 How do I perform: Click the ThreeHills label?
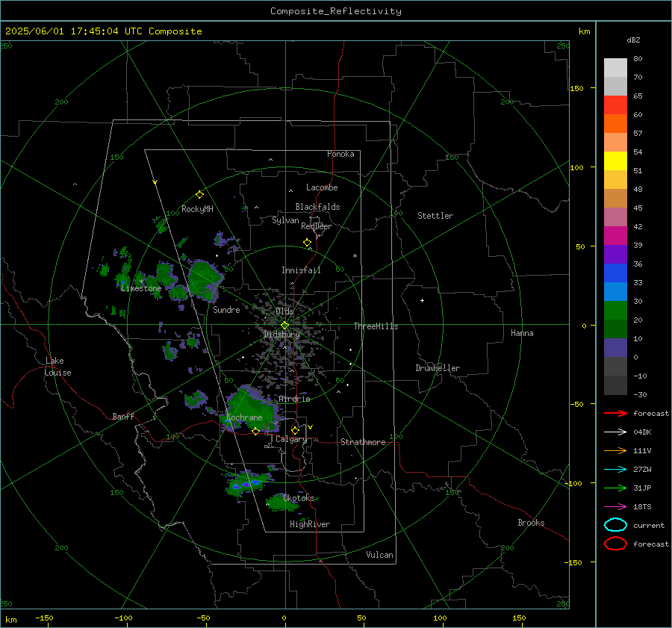pos(376,326)
